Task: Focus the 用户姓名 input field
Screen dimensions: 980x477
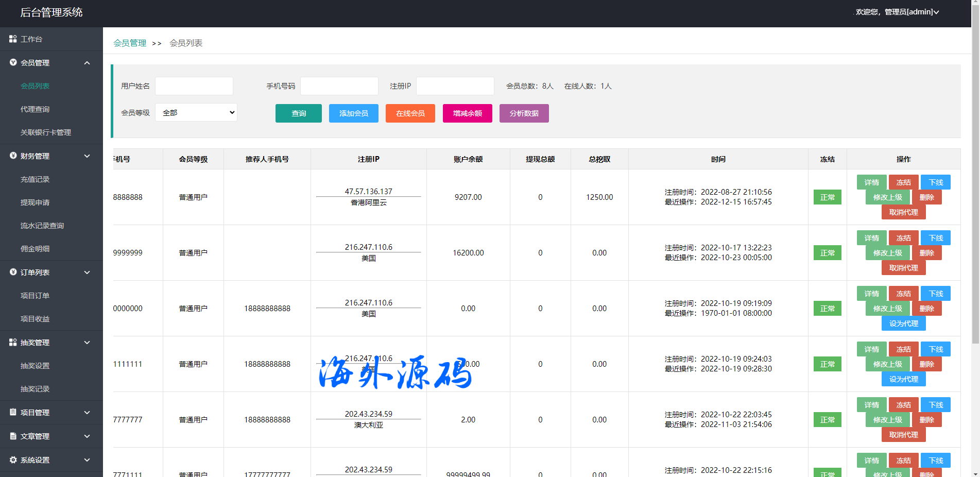Action: point(194,86)
